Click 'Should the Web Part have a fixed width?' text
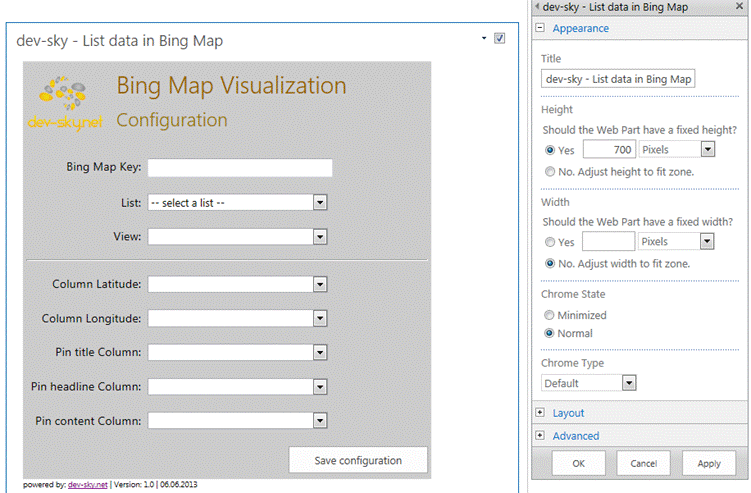 (x=637, y=222)
